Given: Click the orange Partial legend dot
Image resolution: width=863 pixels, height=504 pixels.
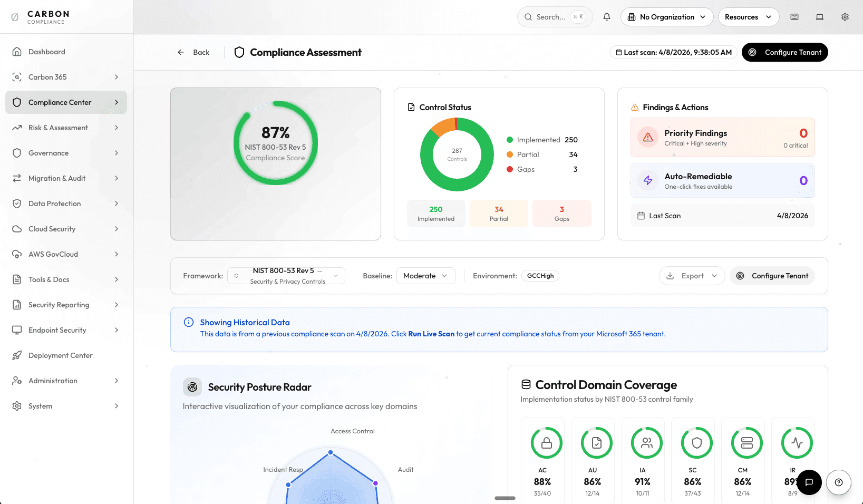Looking at the screenshot, I should pyautogui.click(x=510, y=154).
